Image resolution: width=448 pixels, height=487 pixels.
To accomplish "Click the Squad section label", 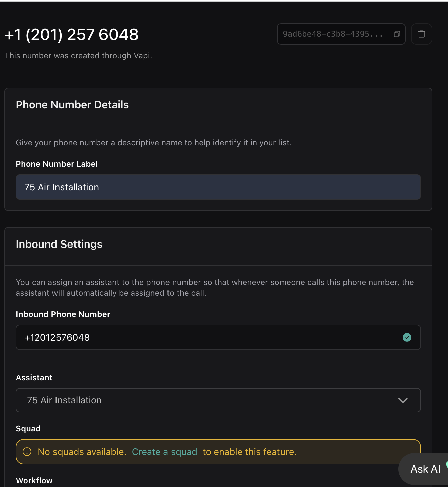I will coord(28,429).
